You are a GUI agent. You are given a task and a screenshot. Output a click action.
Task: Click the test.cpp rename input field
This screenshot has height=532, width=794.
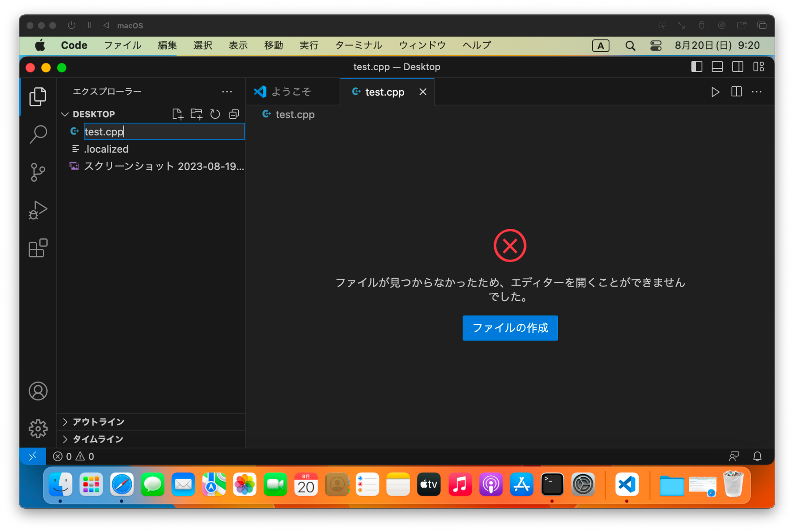tap(164, 132)
